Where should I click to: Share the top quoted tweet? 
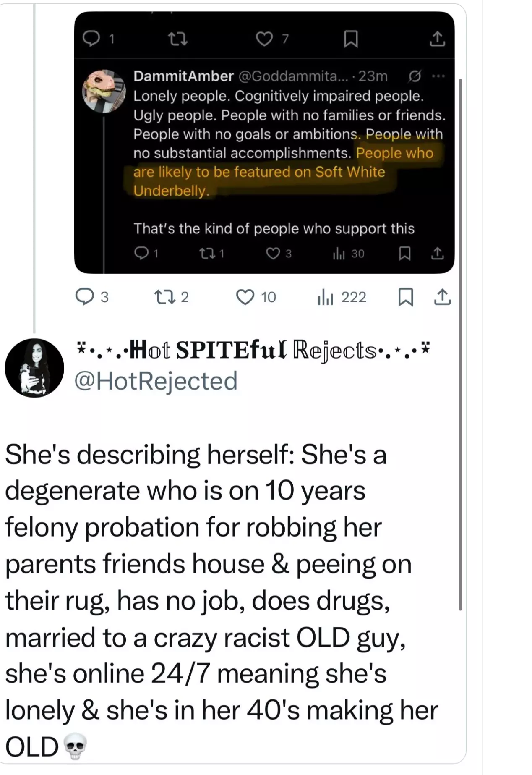click(x=437, y=39)
